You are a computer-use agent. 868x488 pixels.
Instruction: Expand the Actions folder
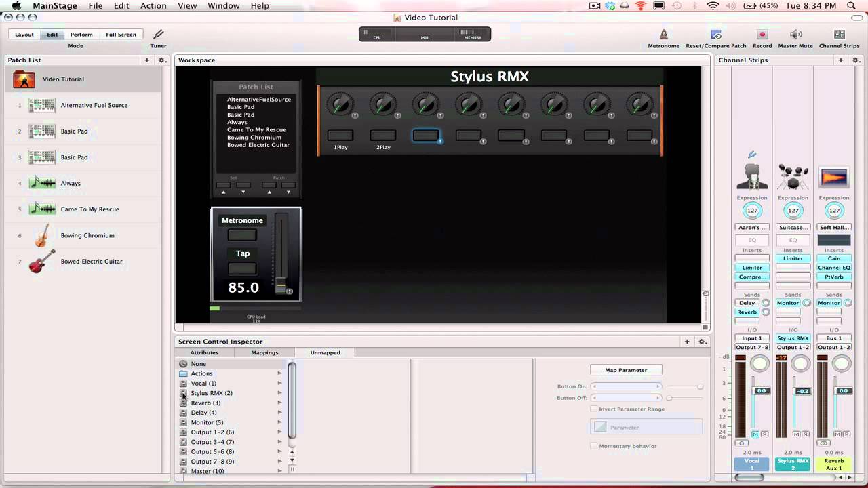click(x=279, y=373)
